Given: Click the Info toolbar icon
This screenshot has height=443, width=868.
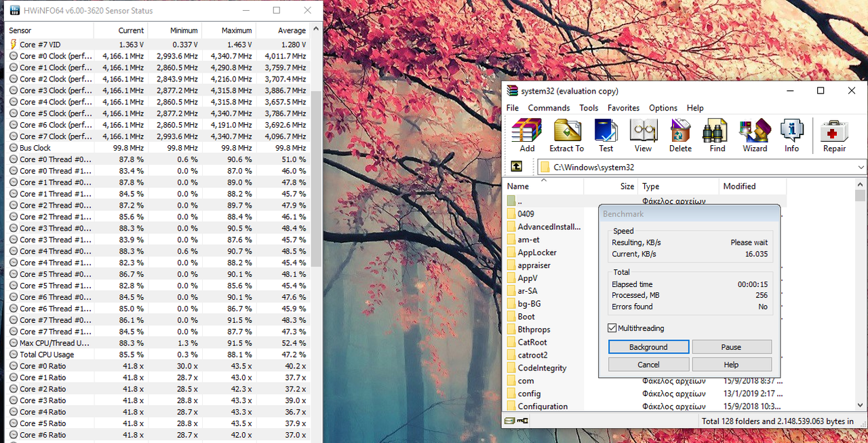Looking at the screenshot, I should point(791,136).
